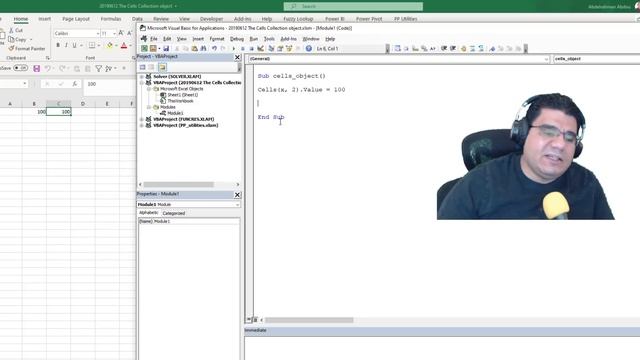Click Excel Underline button in Font group
640x360 pixels.
click(74, 45)
